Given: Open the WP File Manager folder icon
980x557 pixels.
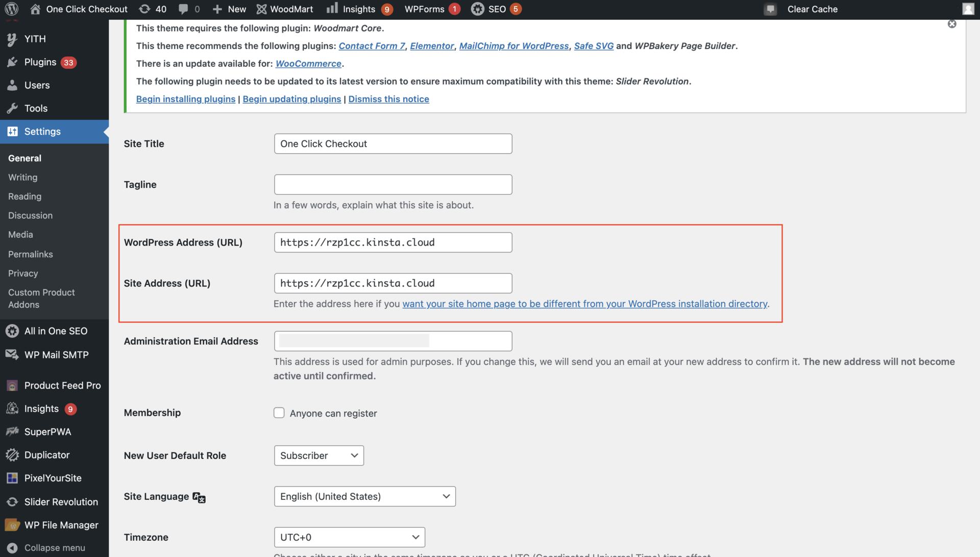Looking at the screenshot, I should (x=12, y=525).
